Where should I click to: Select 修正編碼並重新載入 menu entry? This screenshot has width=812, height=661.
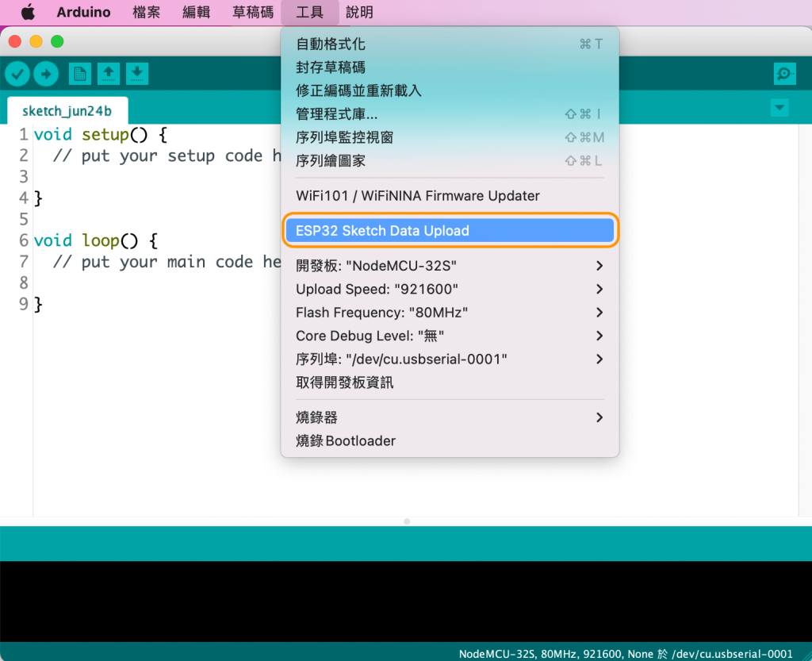point(450,90)
